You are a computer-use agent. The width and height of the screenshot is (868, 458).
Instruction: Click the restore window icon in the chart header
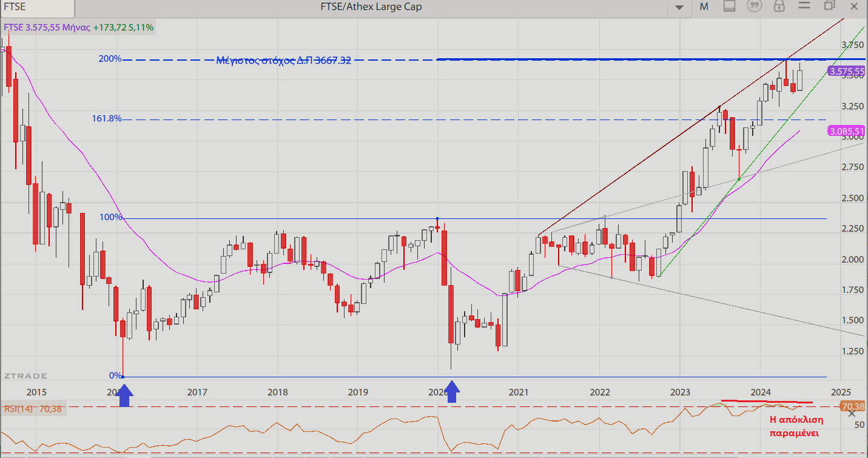(x=829, y=5)
